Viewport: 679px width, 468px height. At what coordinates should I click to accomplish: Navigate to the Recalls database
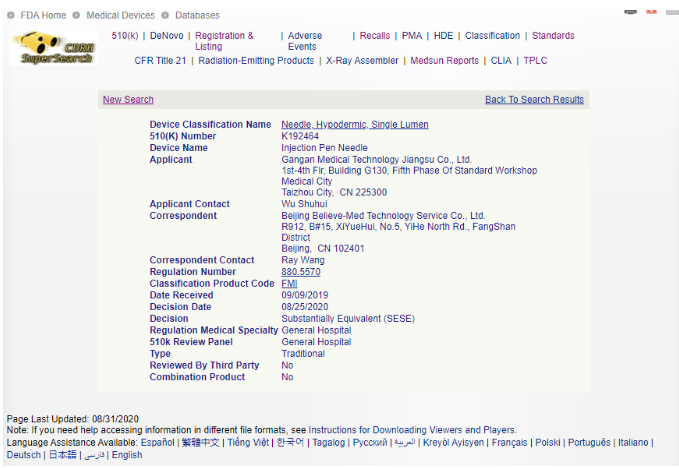(375, 36)
